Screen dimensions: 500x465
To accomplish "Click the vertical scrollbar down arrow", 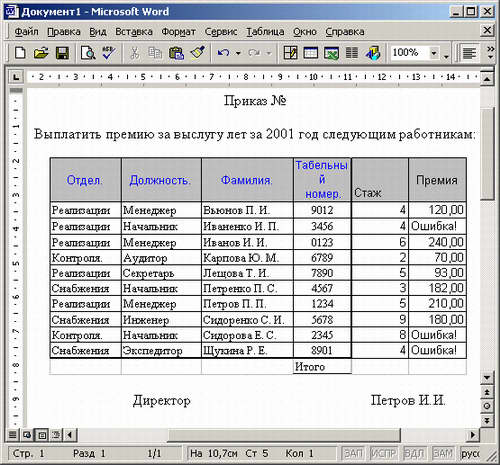I will click(487, 378).
